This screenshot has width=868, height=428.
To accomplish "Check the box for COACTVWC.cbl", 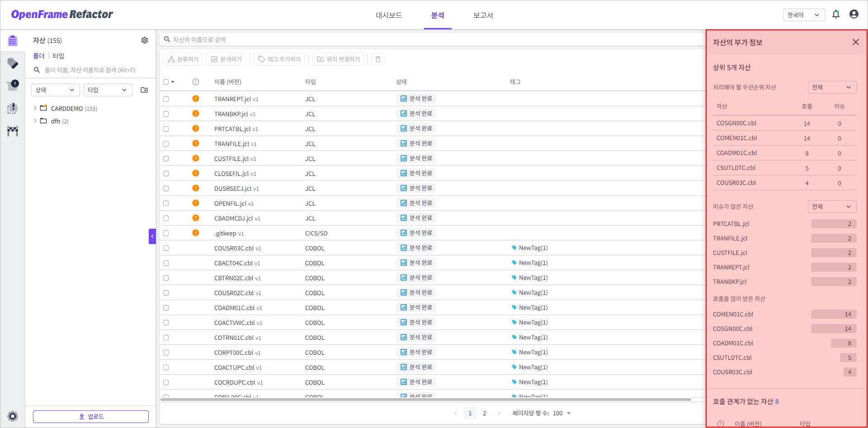I will (x=166, y=323).
